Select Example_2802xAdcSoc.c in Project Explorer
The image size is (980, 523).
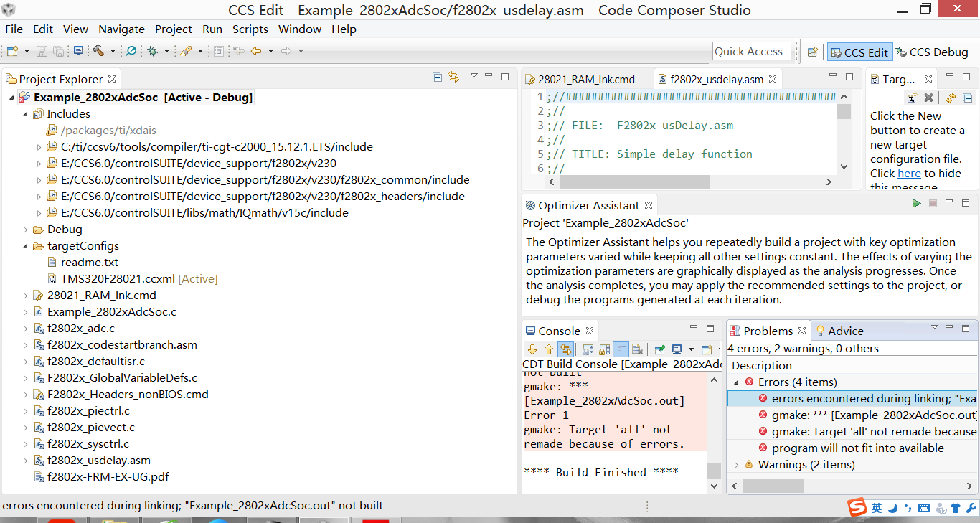(x=112, y=312)
